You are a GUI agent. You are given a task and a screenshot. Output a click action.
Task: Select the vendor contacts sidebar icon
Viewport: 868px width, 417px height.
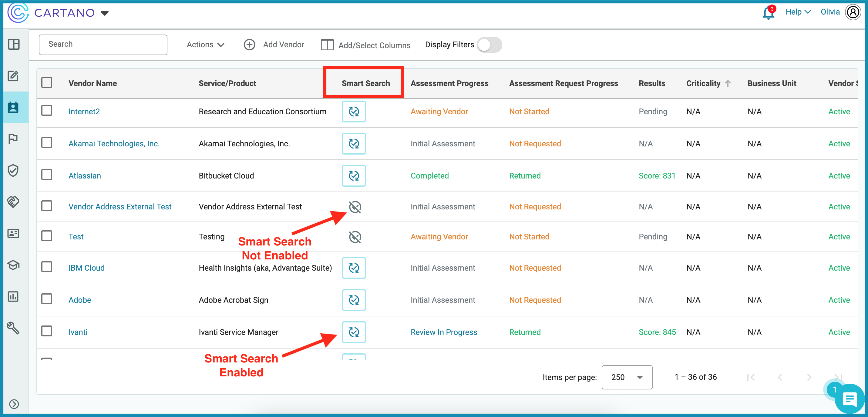(x=13, y=108)
